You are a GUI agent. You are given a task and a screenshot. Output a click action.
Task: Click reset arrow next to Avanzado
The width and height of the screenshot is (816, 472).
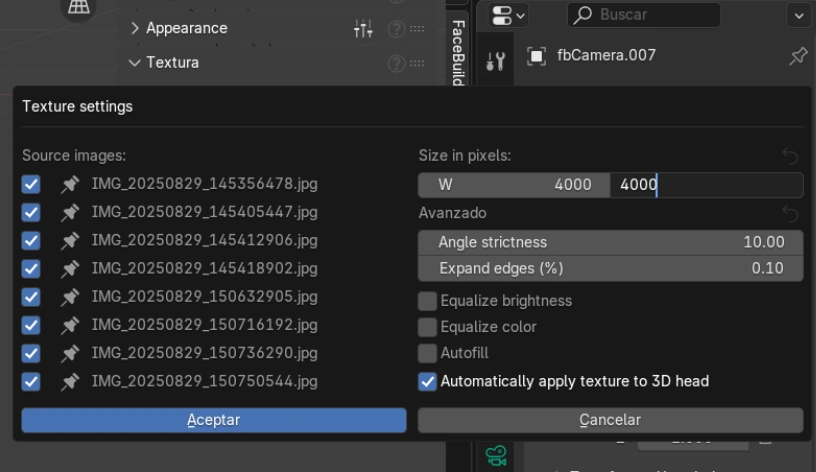(791, 213)
